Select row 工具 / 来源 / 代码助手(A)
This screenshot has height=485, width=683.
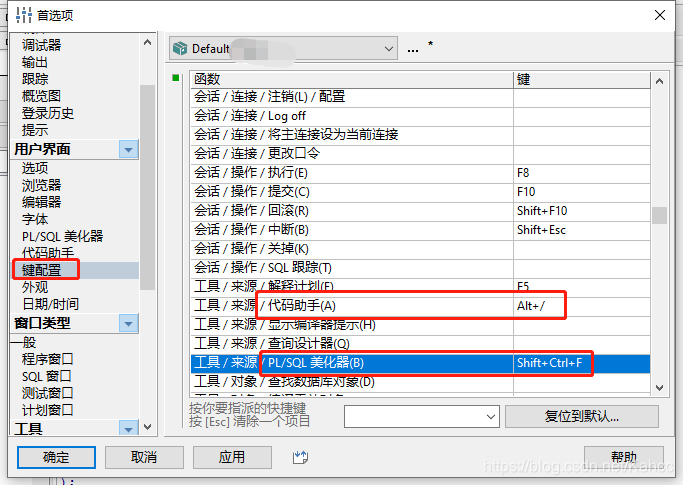[420, 306]
